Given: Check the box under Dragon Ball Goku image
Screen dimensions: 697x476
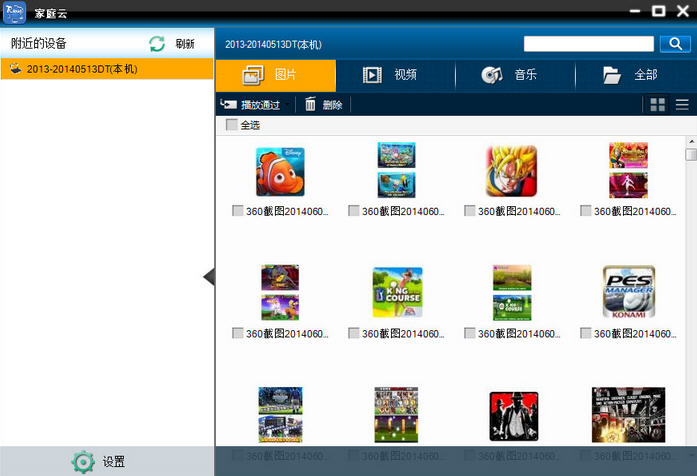Looking at the screenshot, I should (x=469, y=211).
